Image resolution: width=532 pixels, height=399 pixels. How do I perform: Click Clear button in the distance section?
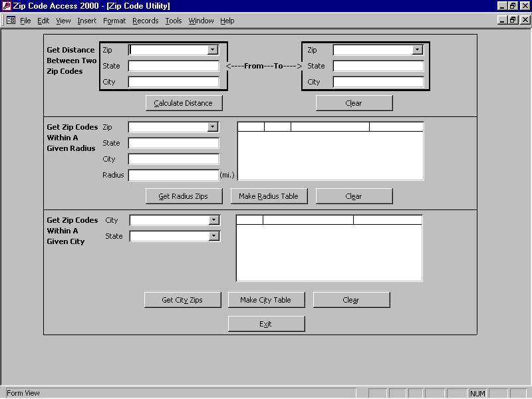354,103
